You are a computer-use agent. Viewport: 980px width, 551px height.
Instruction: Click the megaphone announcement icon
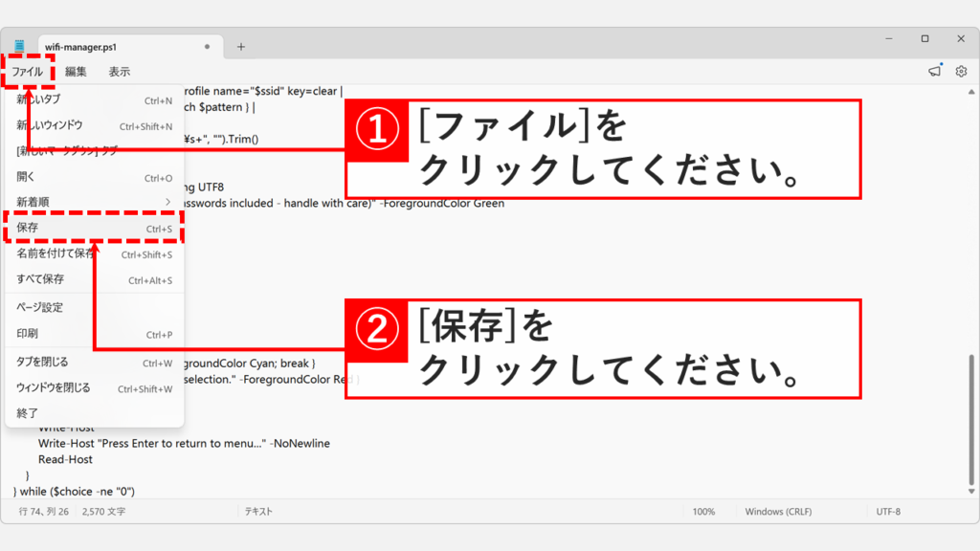(x=933, y=71)
